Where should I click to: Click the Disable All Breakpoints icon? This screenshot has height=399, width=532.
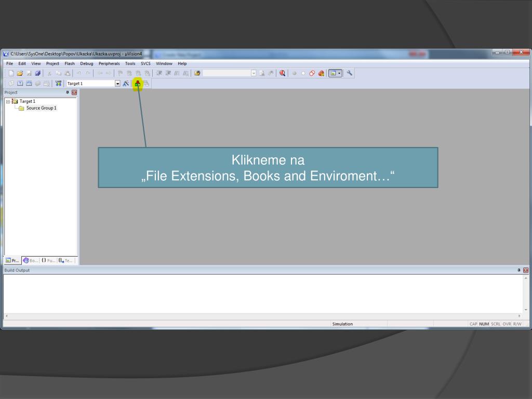312,73
